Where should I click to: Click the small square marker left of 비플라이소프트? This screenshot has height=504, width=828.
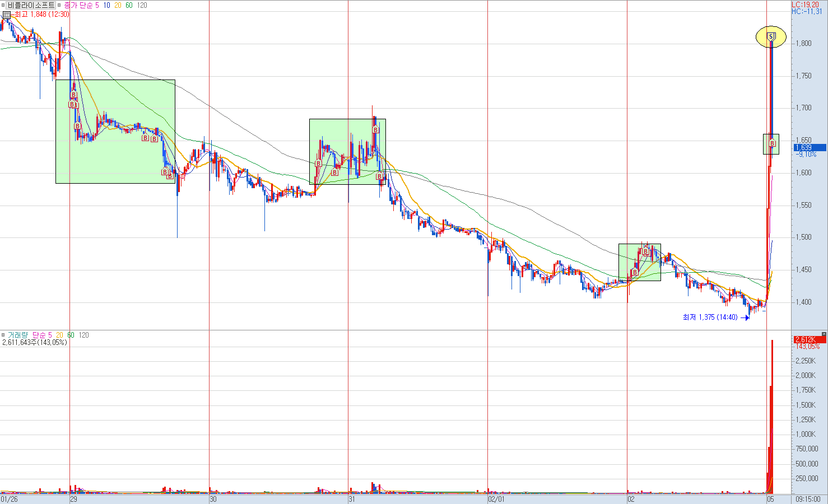pyautogui.click(x=3, y=5)
